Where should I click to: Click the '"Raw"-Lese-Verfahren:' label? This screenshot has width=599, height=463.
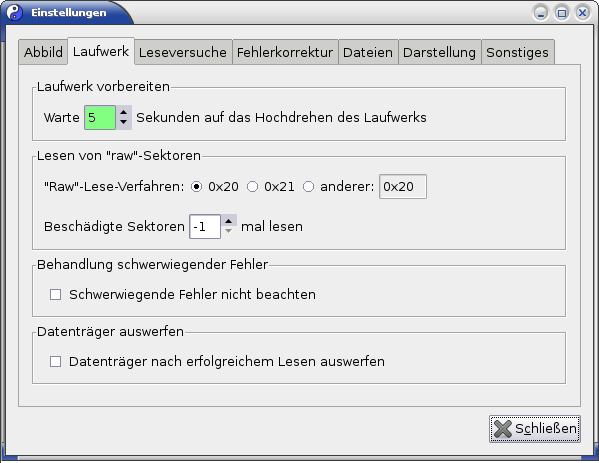(114, 187)
